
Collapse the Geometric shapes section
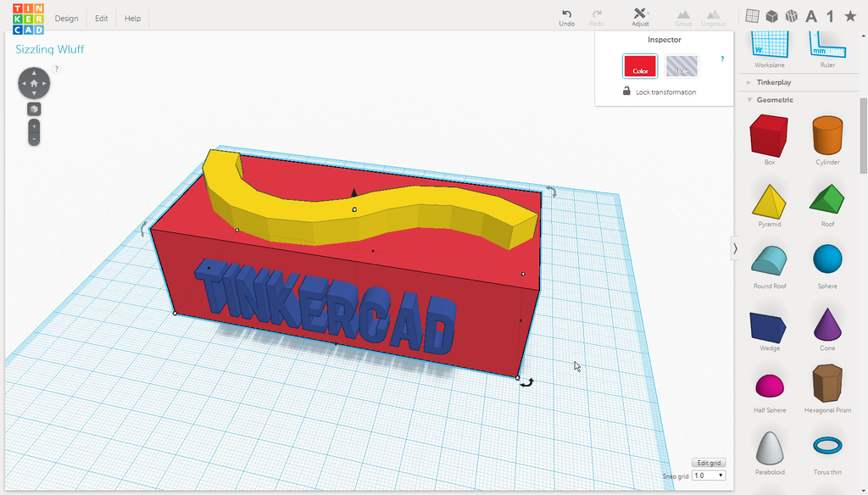749,100
